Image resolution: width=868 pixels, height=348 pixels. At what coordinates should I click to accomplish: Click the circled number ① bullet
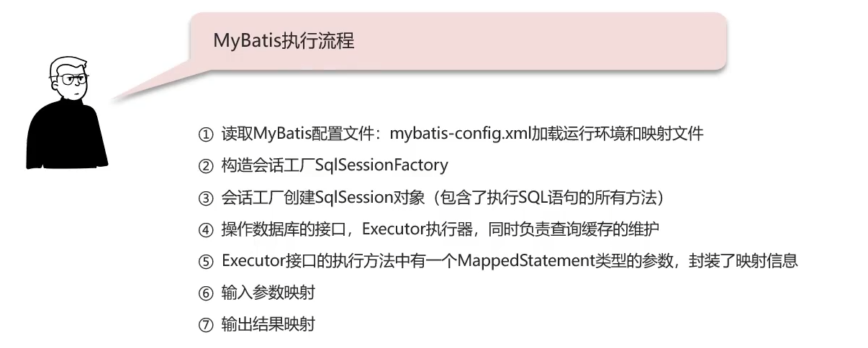207,134
